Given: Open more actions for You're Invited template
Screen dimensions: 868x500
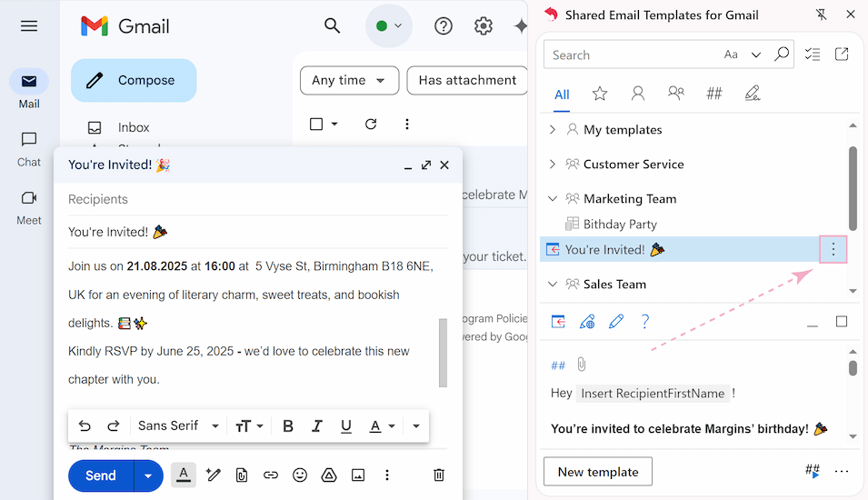Looking at the screenshot, I should [x=833, y=250].
